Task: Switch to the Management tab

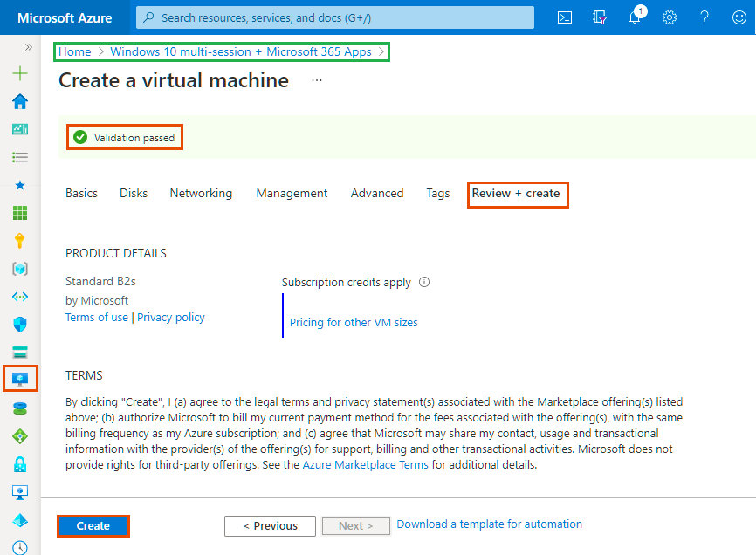Action: [x=292, y=193]
